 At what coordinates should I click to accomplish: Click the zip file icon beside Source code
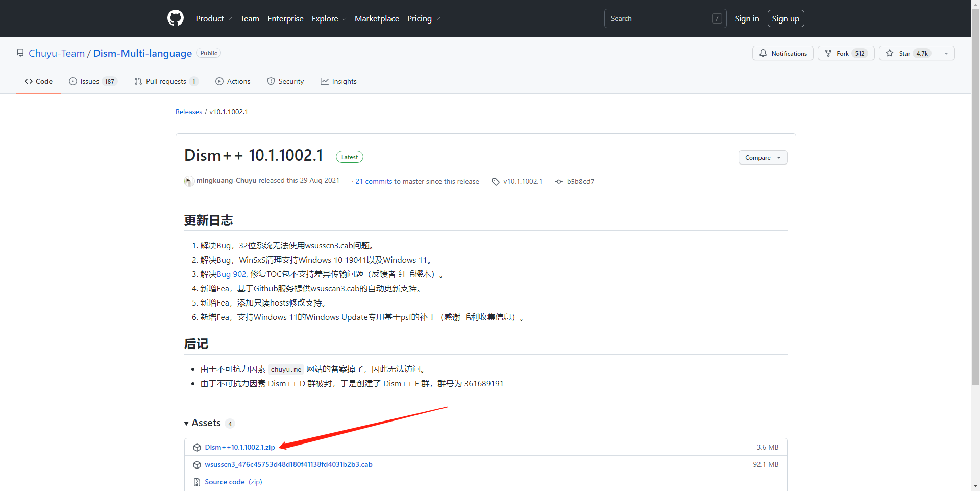click(197, 482)
